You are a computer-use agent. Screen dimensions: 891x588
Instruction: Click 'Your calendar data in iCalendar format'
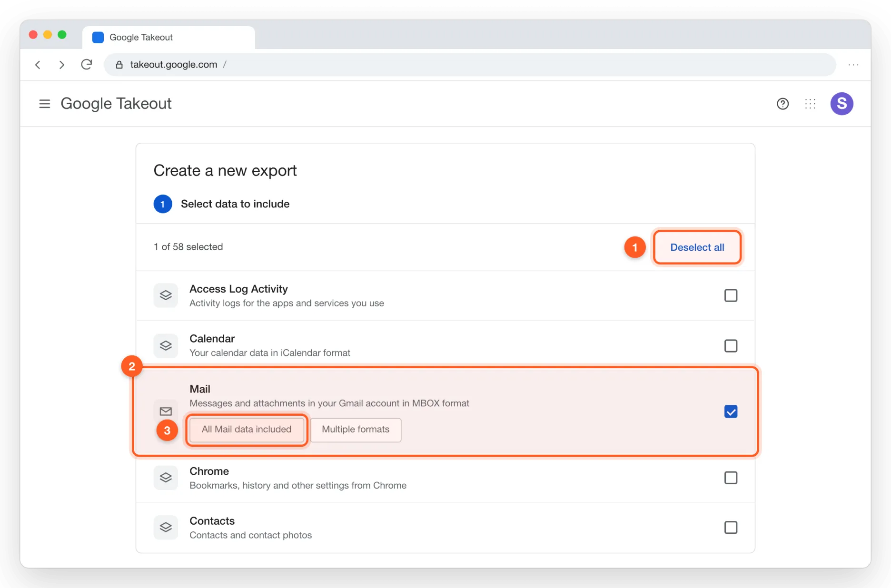pos(270,353)
